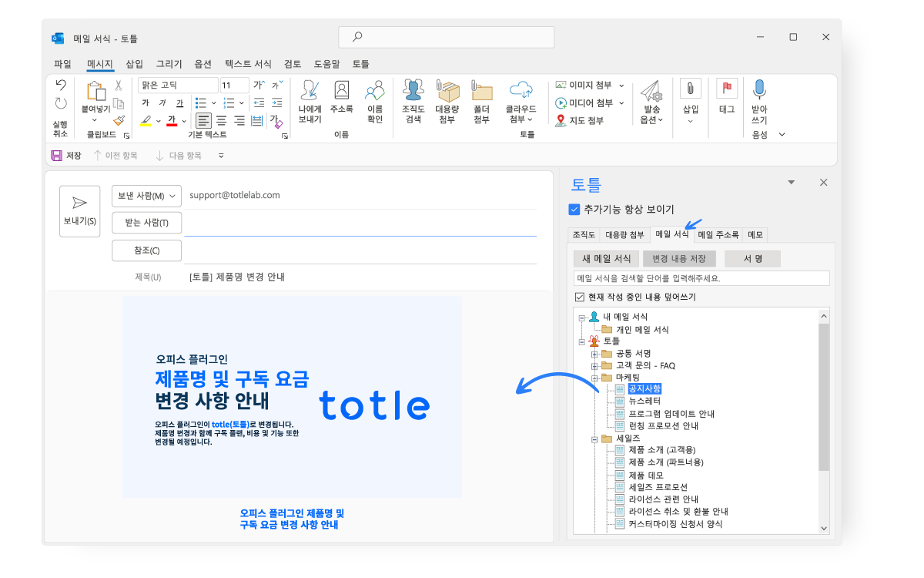Image resolution: width=924 pixels, height=578 pixels.
Task: Click the 새 메일 서식 button
Action: click(x=607, y=259)
